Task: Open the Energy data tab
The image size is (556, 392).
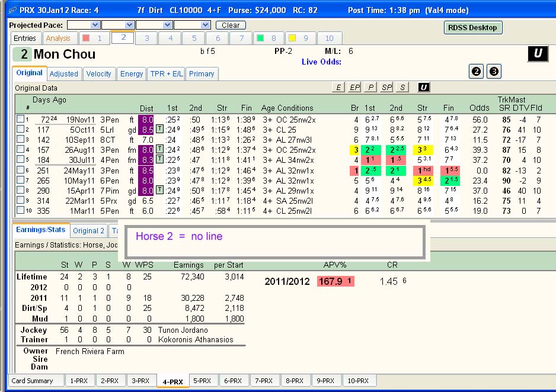Action: pyautogui.click(x=131, y=73)
